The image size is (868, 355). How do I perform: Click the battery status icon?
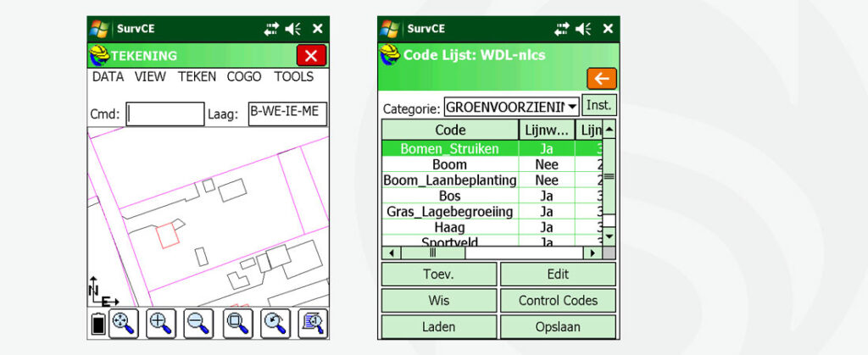[x=98, y=324]
